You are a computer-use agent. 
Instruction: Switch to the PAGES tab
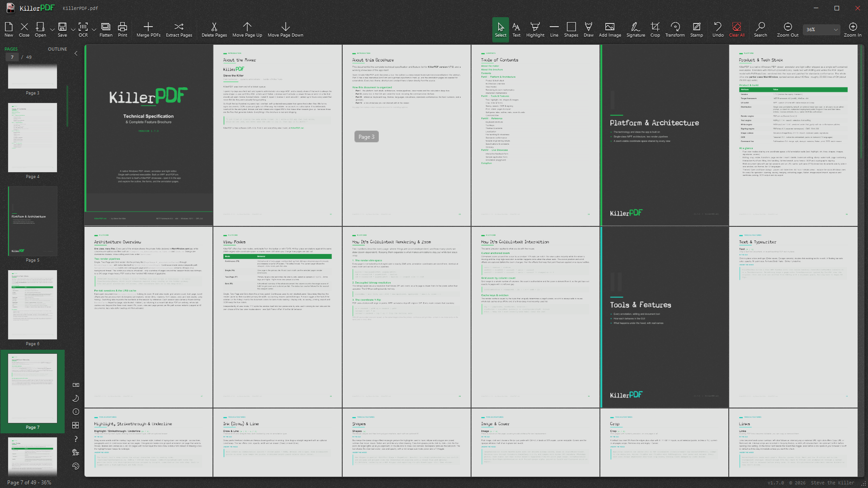(x=11, y=49)
